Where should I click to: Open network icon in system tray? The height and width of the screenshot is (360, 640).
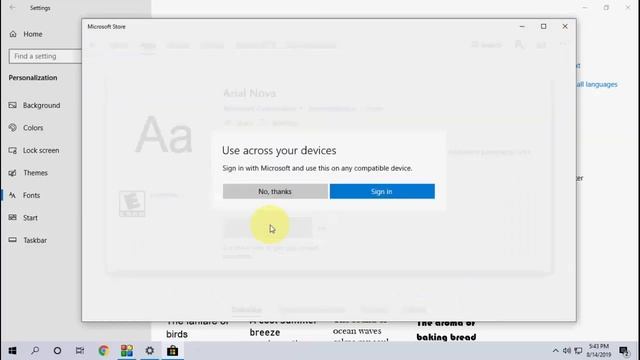[x=578, y=351]
